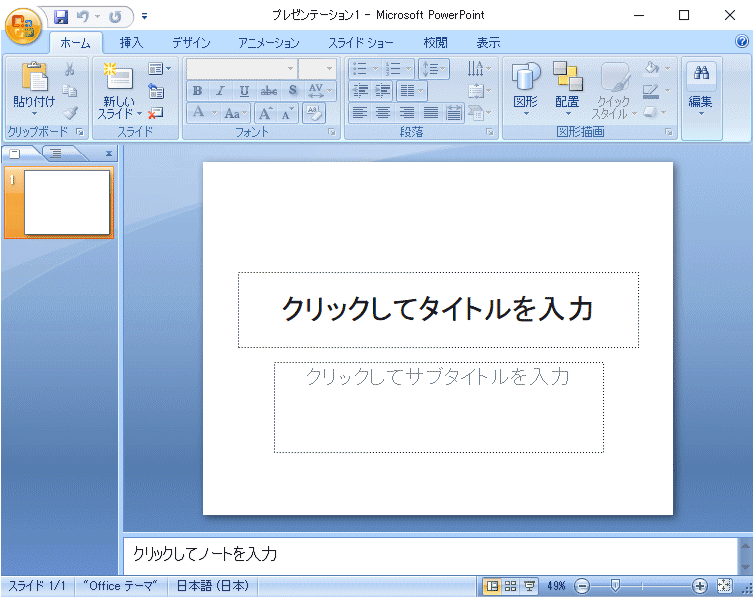Click the Japanese language status bar button
This screenshot has width=754, height=598.
pos(212,586)
